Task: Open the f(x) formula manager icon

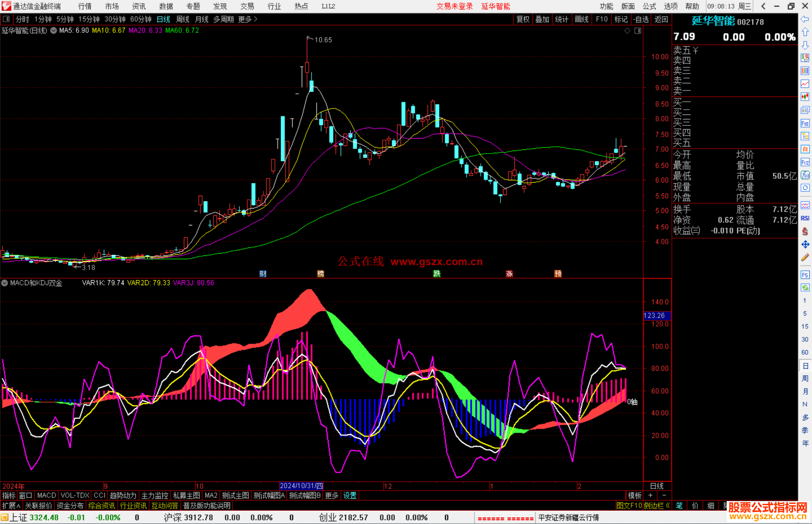Action: 805,175
